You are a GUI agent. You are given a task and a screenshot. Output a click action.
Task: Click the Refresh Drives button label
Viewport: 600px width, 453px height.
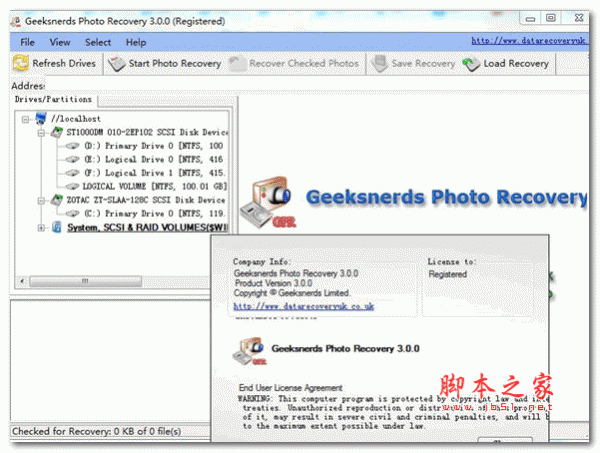(x=64, y=63)
